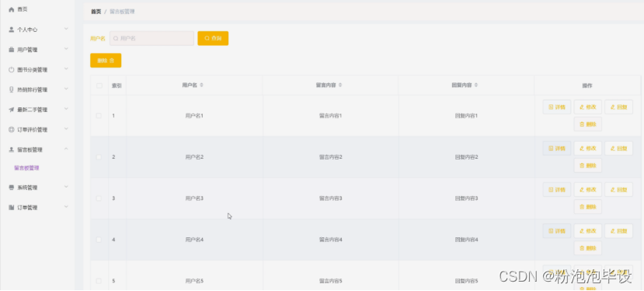Click the 用户名2 cell
This screenshot has height=291, width=644.
coord(194,157)
